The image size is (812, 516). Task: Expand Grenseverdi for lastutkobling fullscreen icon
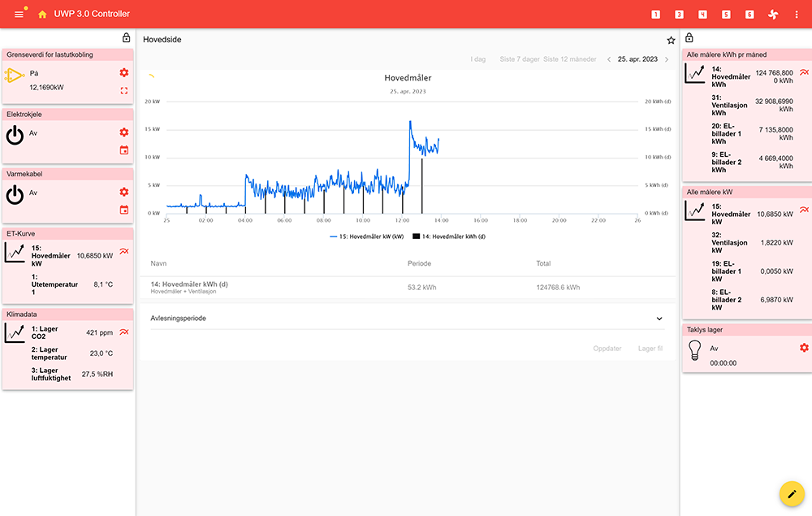pos(124,90)
